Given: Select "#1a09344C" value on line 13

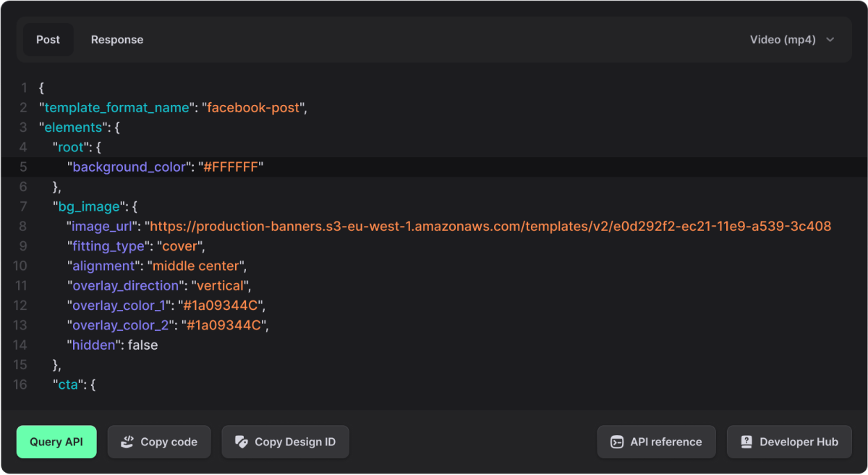Looking at the screenshot, I should click(x=225, y=325).
